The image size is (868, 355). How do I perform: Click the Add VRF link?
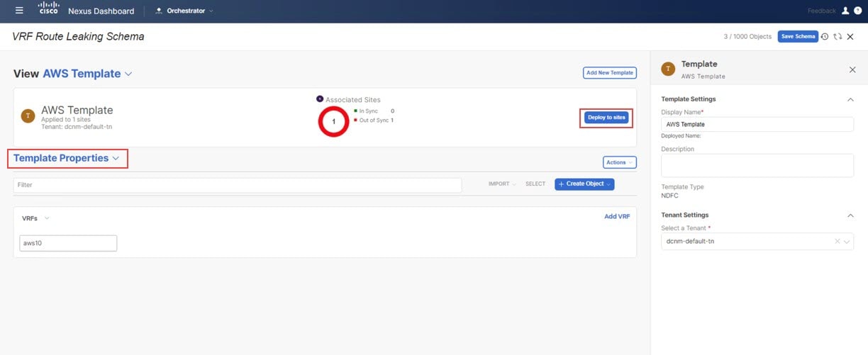click(617, 216)
